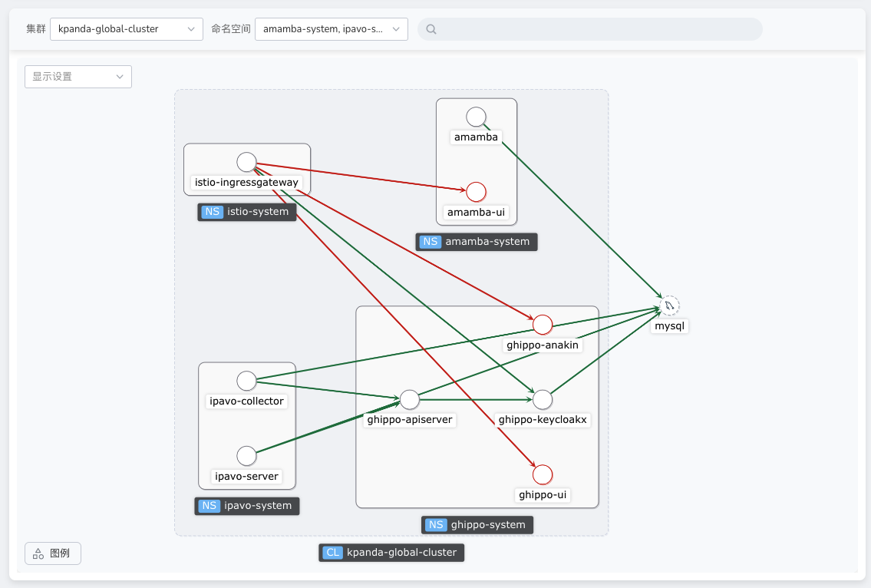This screenshot has height=588, width=871.
Task: Select the ipavo-system namespace label
Action: [x=247, y=506]
